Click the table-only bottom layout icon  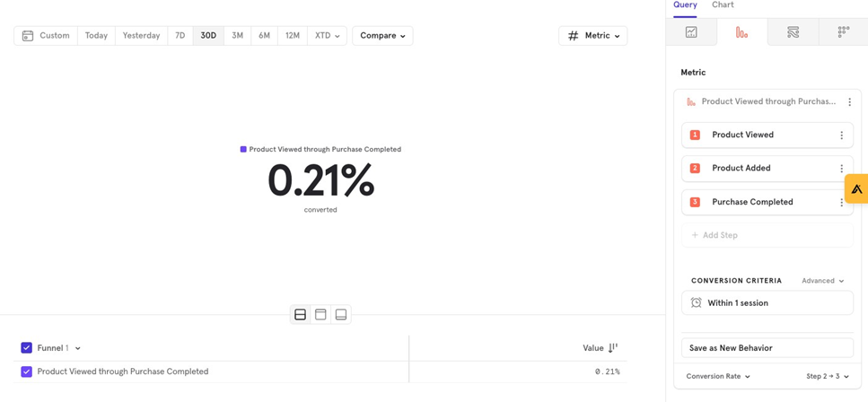coord(340,315)
